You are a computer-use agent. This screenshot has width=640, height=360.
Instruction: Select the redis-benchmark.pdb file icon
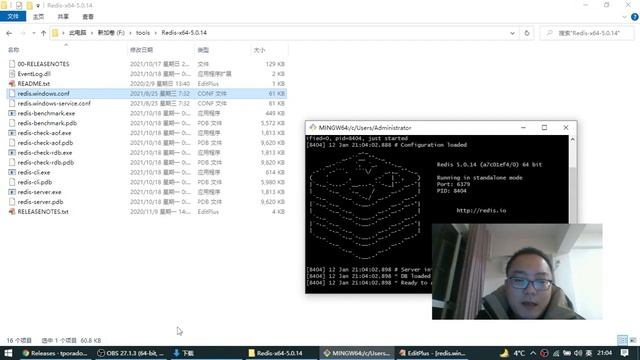tap(12, 123)
